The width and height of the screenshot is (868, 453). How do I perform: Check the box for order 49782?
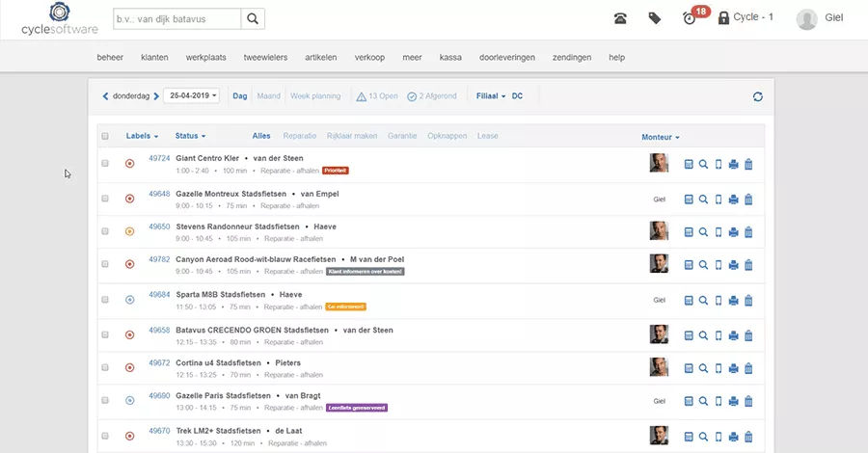pos(105,264)
